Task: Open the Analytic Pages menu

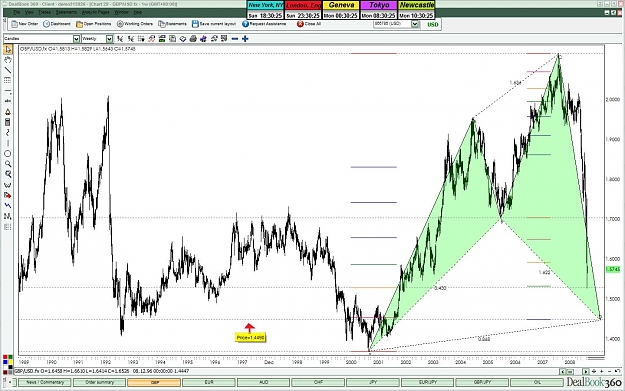Action: [x=95, y=12]
